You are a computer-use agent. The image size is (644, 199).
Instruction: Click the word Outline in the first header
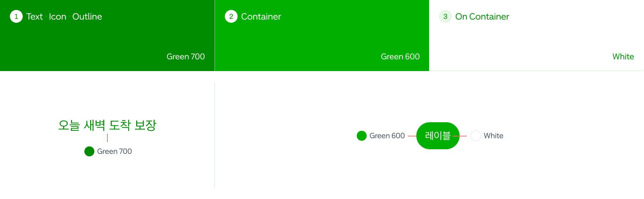87,17
